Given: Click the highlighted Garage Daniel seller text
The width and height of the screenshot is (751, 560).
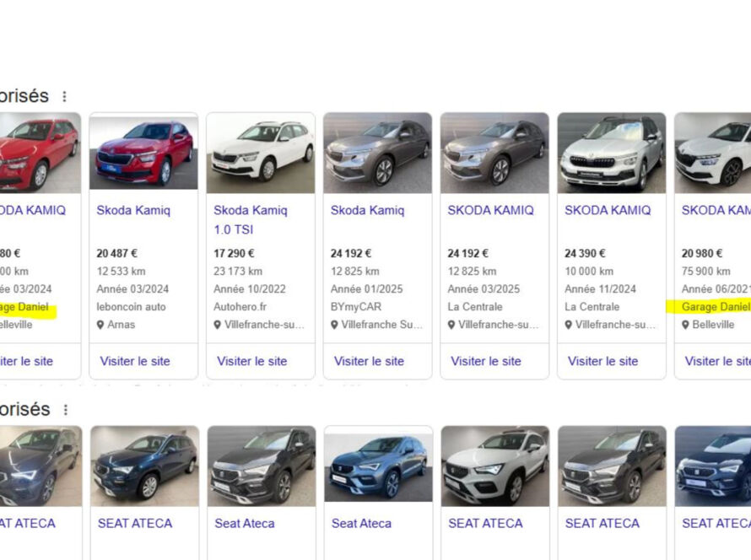Looking at the screenshot, I should (25, 306).
